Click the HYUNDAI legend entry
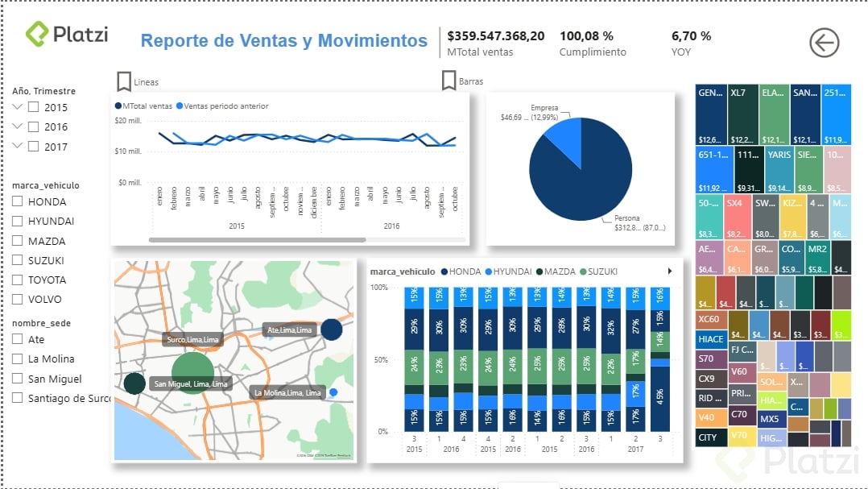The height and width of the screenshot is (489, 868). pos(508,271)
